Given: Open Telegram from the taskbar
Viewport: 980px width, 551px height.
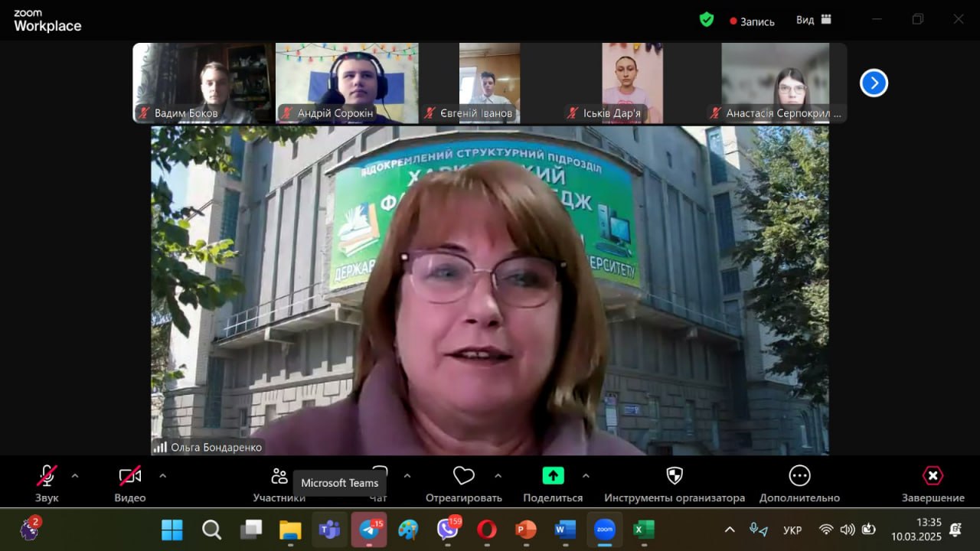Looking at the screenshot, I should click(x=370, y=530).
